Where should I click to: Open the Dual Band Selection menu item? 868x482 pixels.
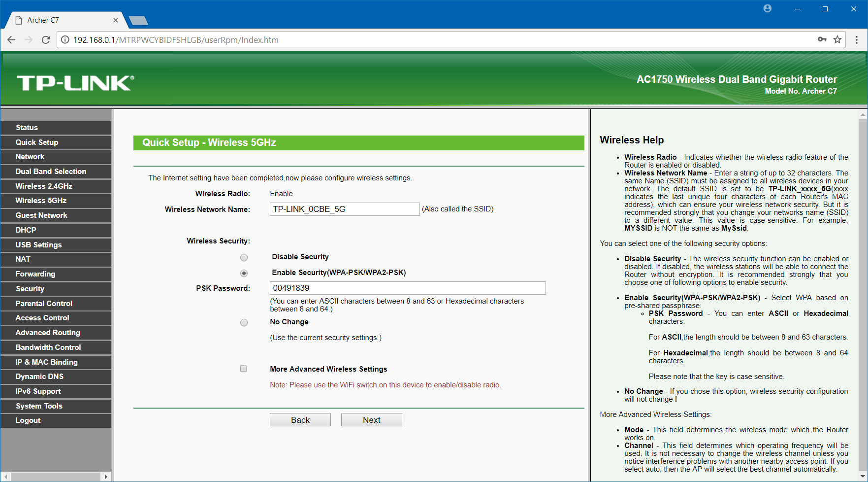coord(56,172)
